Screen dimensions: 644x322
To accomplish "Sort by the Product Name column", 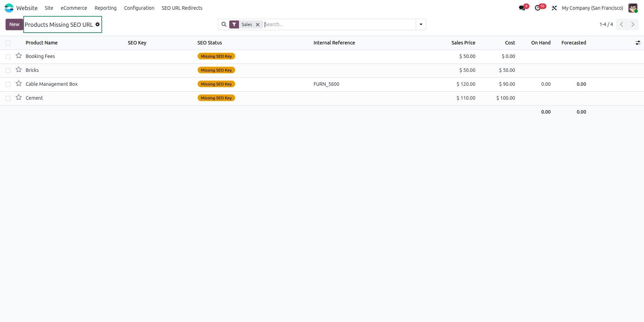I will (42, 43).
